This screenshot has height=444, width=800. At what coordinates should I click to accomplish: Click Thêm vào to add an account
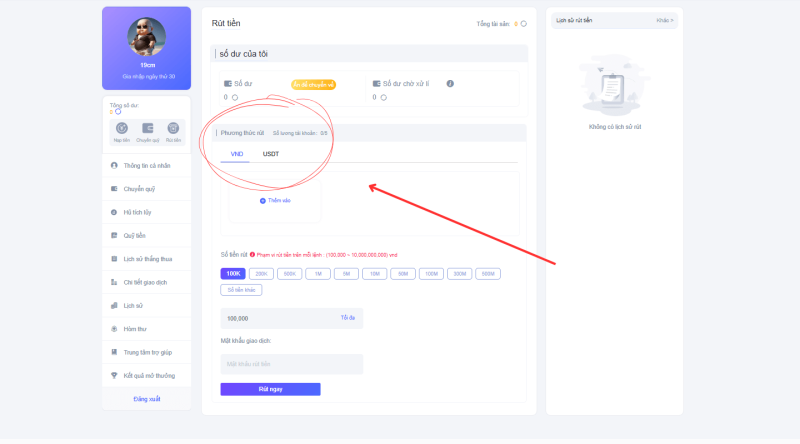pos(275,201)
